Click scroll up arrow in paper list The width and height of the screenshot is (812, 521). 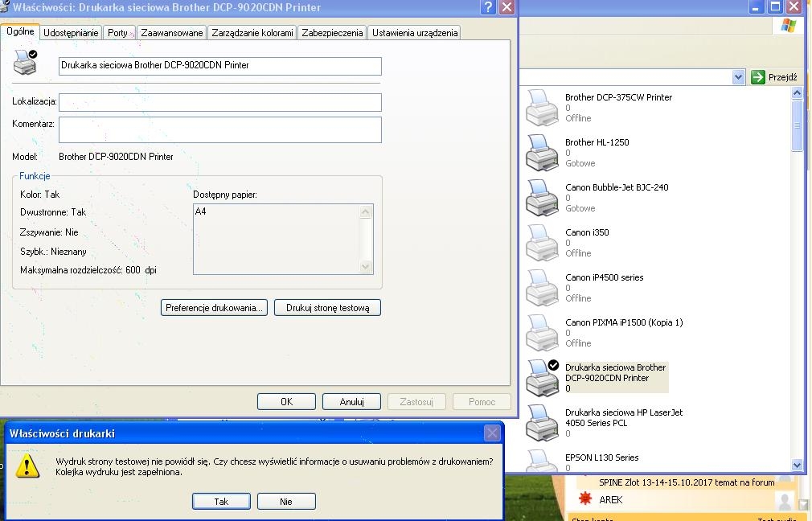[366, 211]
